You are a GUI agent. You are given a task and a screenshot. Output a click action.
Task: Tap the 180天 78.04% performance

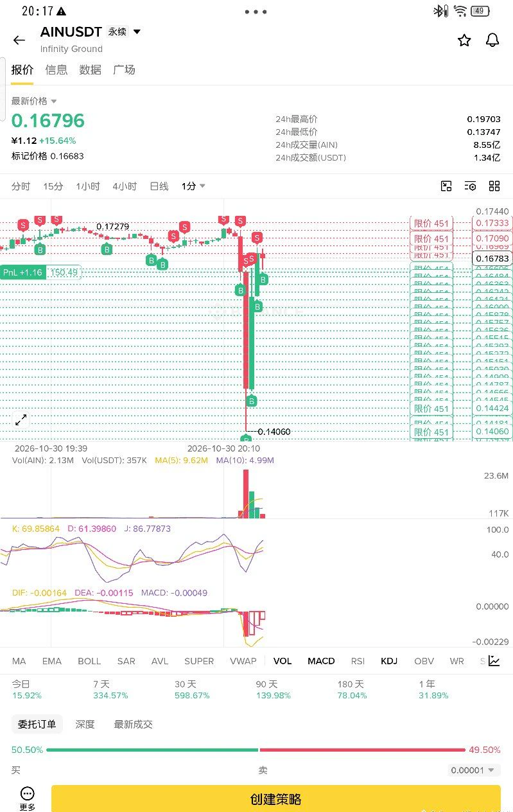pos(352,690)
